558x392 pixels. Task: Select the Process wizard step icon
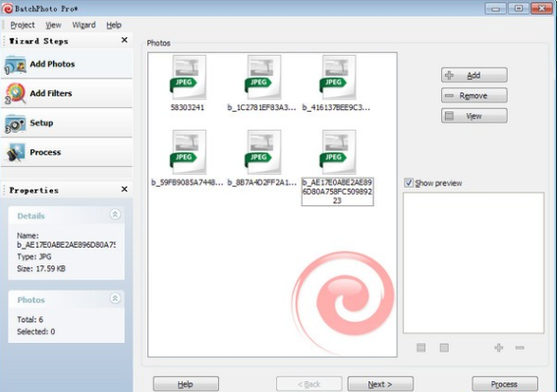pyautogui.click(x=16, y=152)
